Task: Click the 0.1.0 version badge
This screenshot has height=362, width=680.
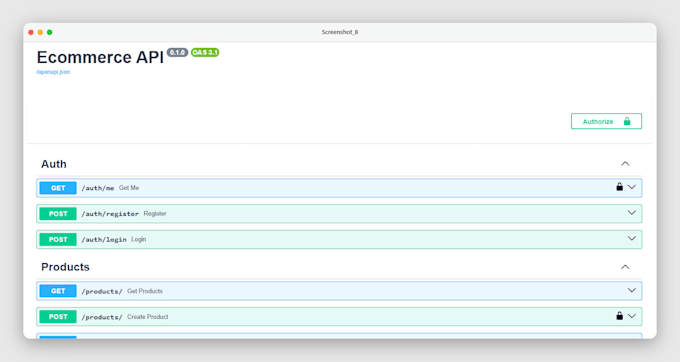Action: (x=177, y=52)
